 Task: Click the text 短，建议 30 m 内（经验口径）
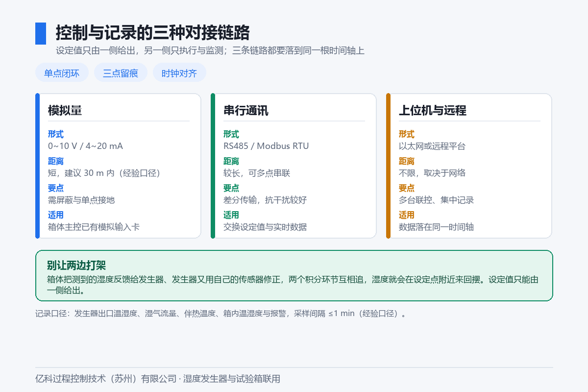(104, 173)
